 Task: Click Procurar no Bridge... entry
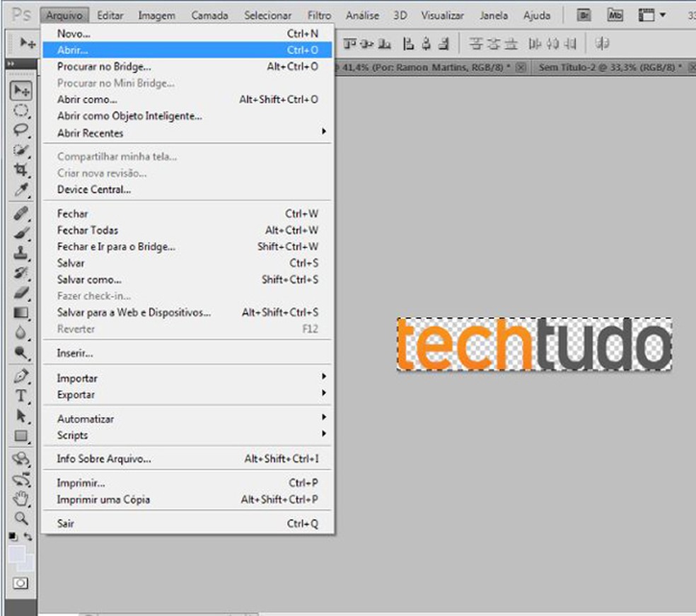pyautogui.click(x=187, y=66)
